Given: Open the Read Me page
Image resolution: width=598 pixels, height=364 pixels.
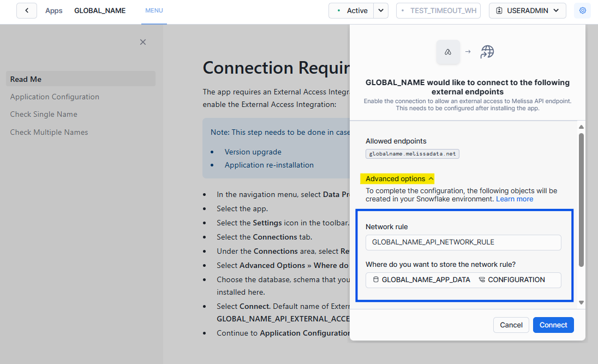Looking at the screenshot, I should 81,79.
